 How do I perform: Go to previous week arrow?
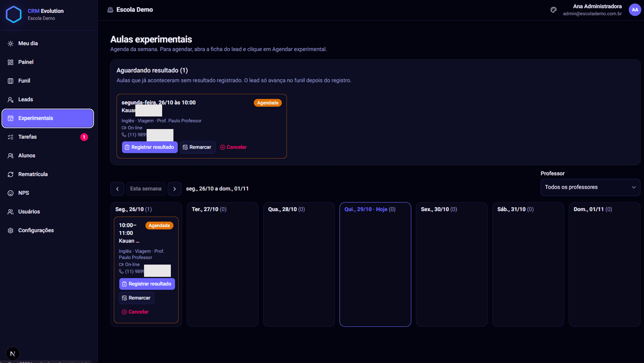coord(117,189)
